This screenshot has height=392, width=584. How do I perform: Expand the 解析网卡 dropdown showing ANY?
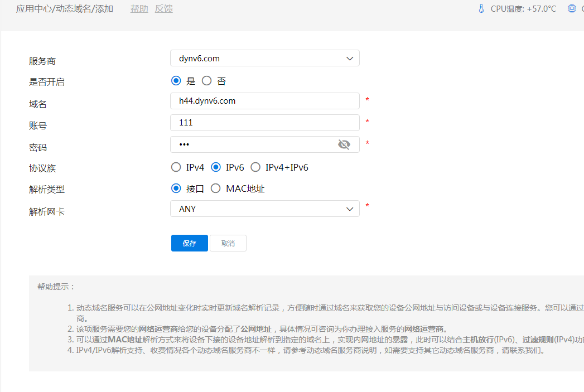[264, 209]
